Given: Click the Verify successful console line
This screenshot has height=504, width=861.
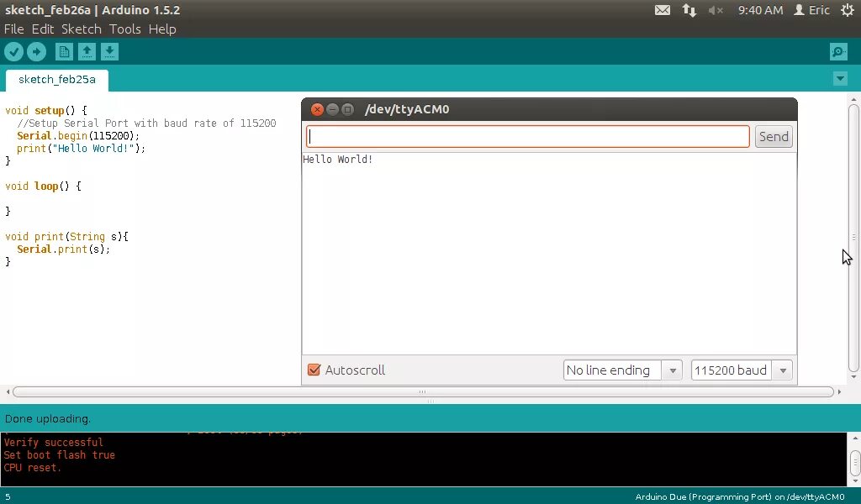Looking at the screenshot, I should click(x=53, y=442).
